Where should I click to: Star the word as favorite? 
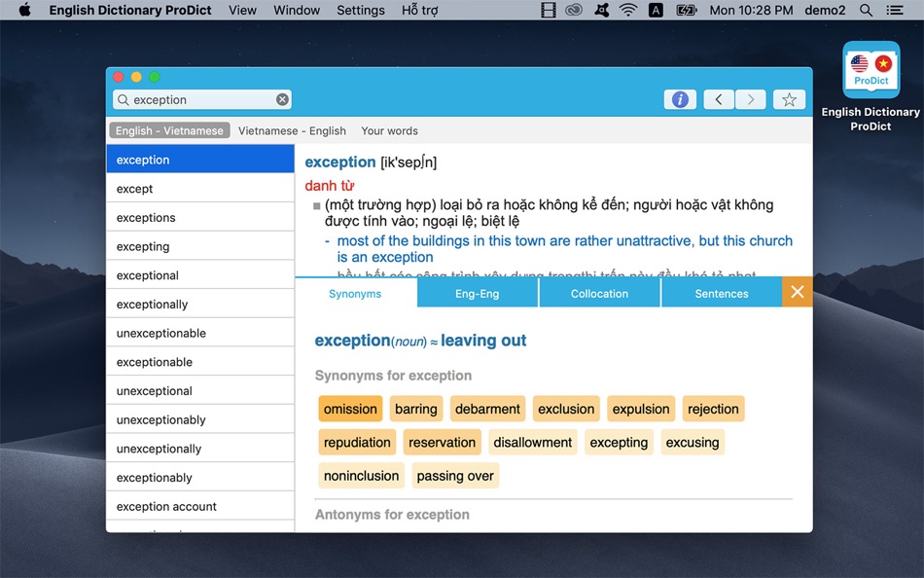coord(789,99)
